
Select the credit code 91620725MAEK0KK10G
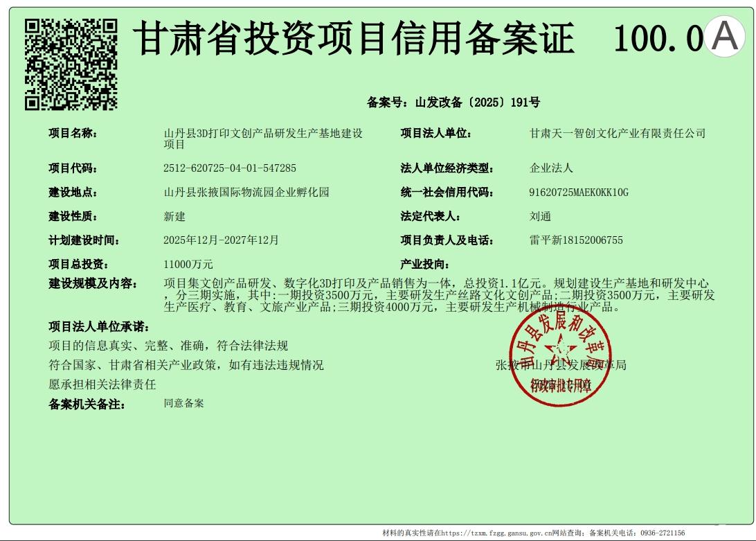(578, 193)
